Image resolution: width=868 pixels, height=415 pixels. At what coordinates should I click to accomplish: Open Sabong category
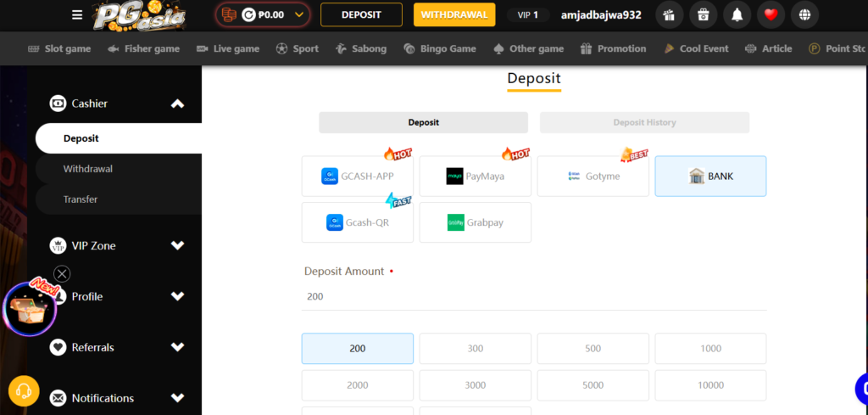click(361, 48)
